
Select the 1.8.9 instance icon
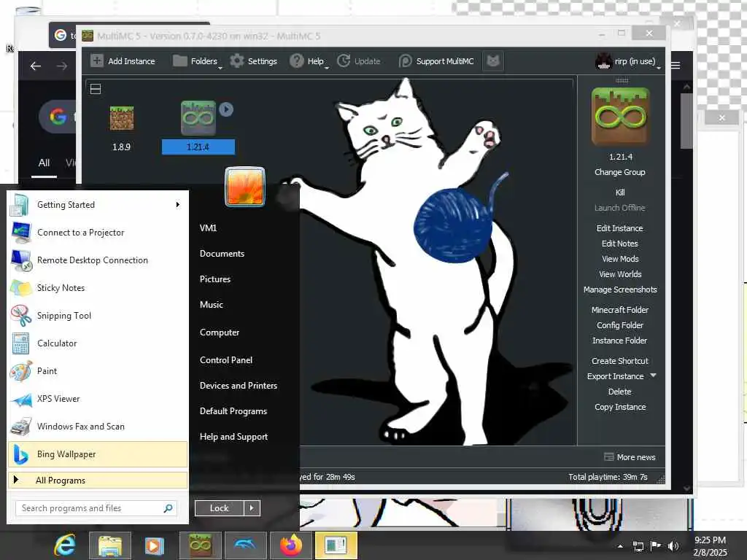point(122,118)
